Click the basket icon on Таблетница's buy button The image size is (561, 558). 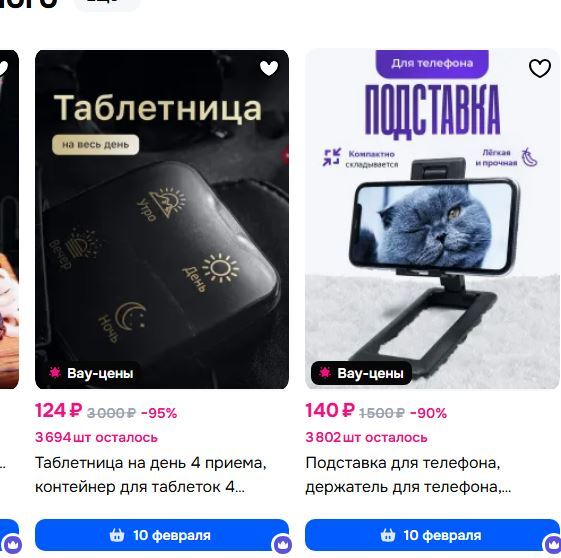point(117,535)
